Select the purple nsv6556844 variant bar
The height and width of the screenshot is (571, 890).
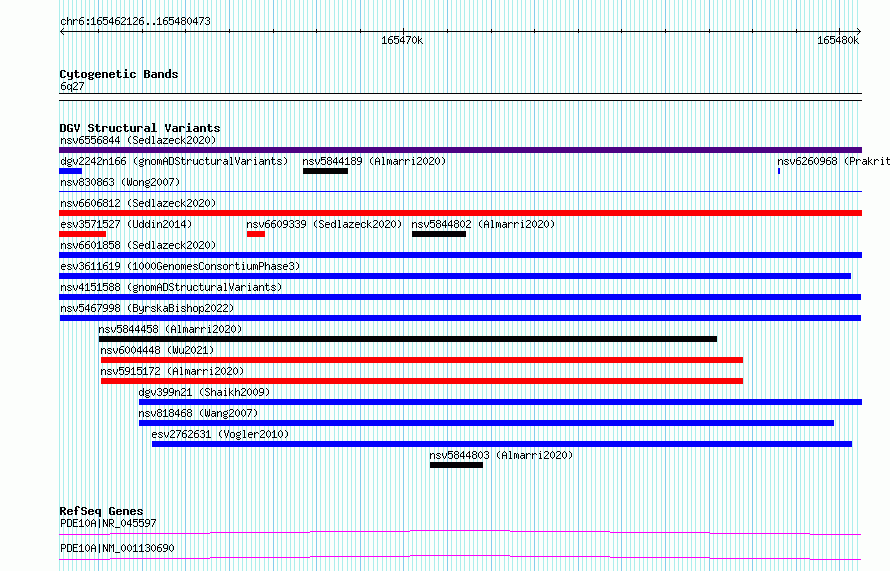click(x=460, y=150)
